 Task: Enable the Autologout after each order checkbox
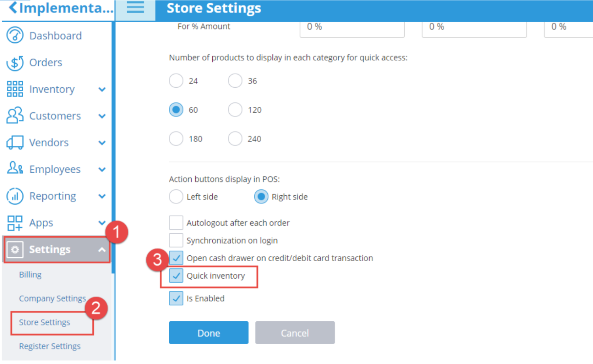pos(176,223)
